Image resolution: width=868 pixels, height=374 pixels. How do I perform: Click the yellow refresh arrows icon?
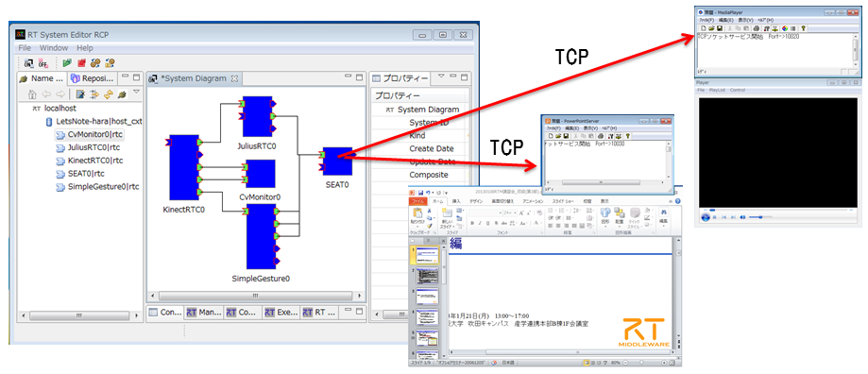point(109,94)
